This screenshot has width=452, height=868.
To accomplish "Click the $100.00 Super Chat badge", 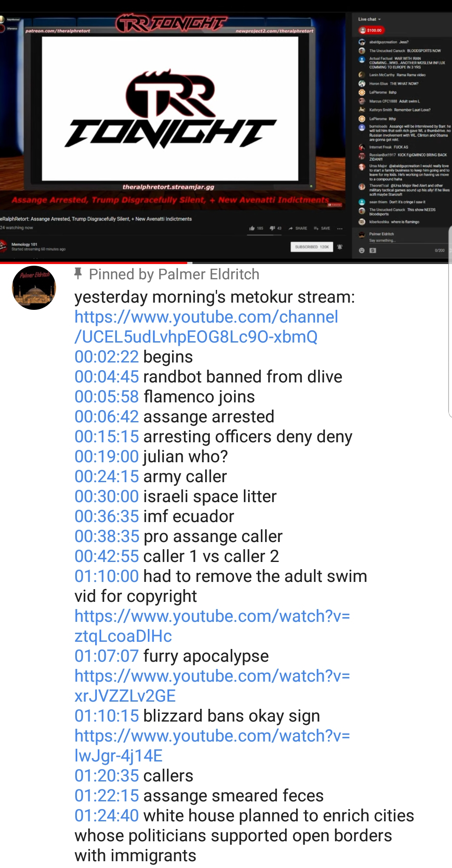I will point(372,30).
